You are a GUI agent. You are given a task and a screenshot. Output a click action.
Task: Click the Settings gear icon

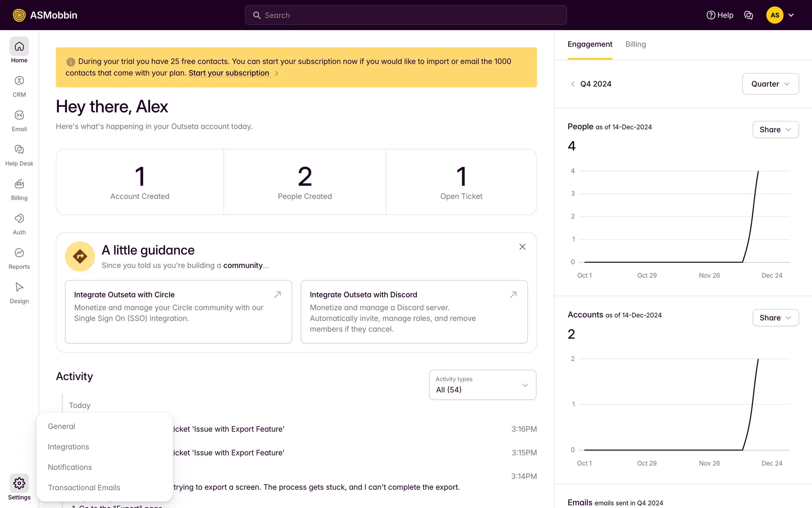19,483
